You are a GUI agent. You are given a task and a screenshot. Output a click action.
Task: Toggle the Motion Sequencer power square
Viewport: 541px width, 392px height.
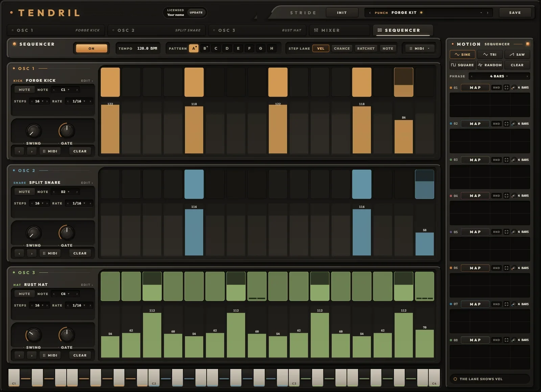[x=527, y=44]
